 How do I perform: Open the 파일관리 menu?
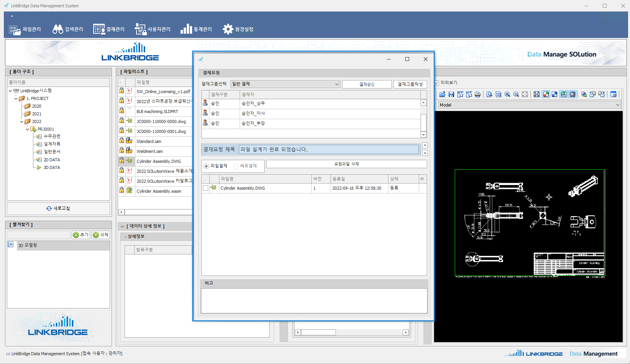pyautogui.click(x=25, y=29)
